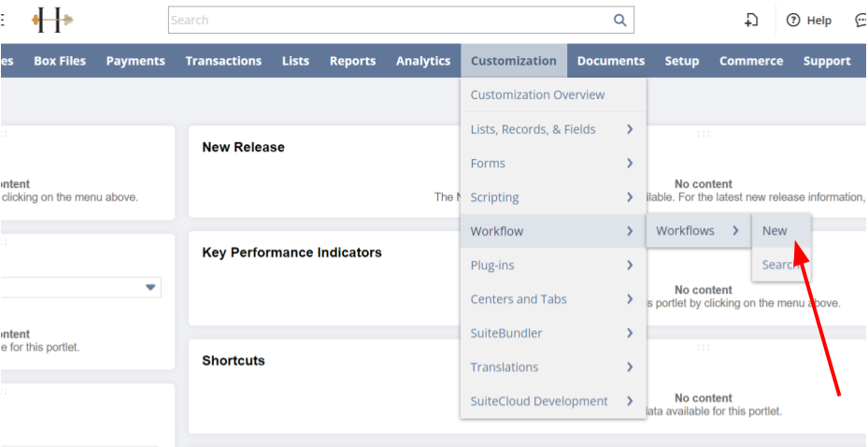Open Customization Overview menu entry
The image size is (868, 447).
(x=537, y=94)
